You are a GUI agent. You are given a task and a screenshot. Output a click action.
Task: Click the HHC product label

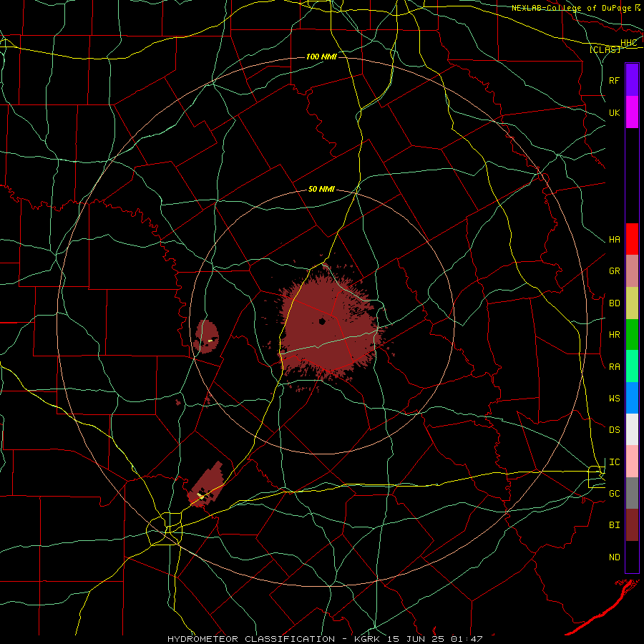(629, 43)
